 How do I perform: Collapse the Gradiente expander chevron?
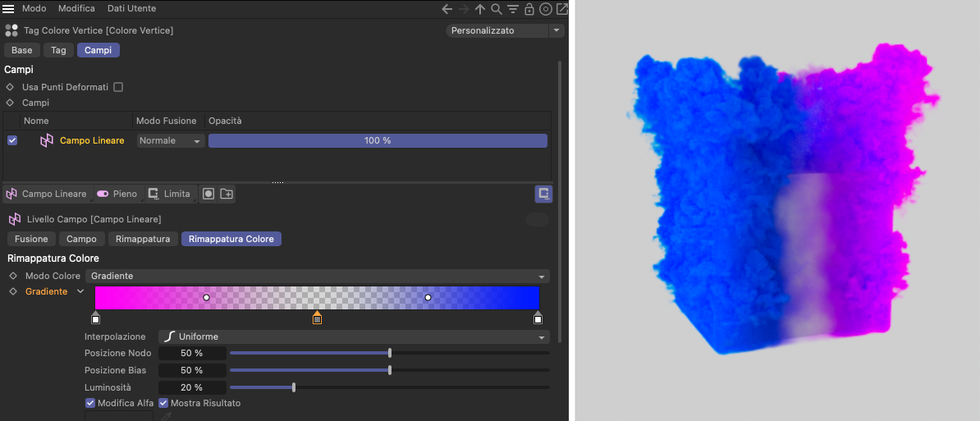[80, 291]
